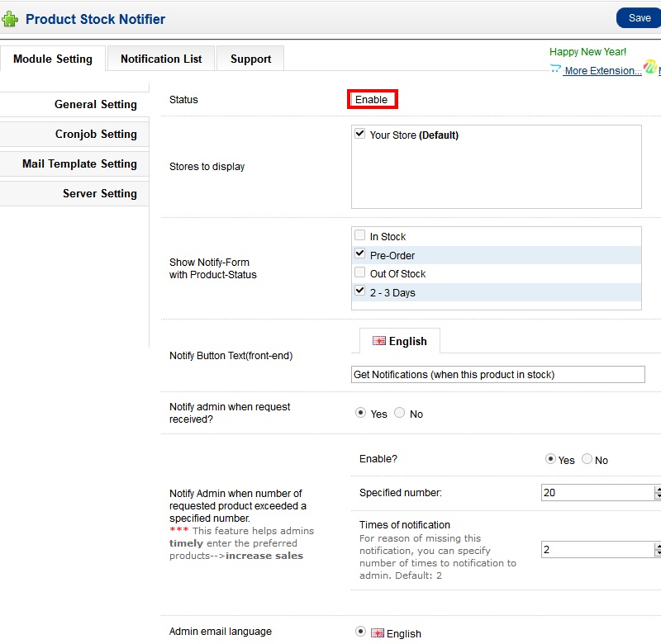Image resolution: width=661 pixels, height=644 pixels.
Task: Switch to the Notification List tab
Action: point(161,59)
